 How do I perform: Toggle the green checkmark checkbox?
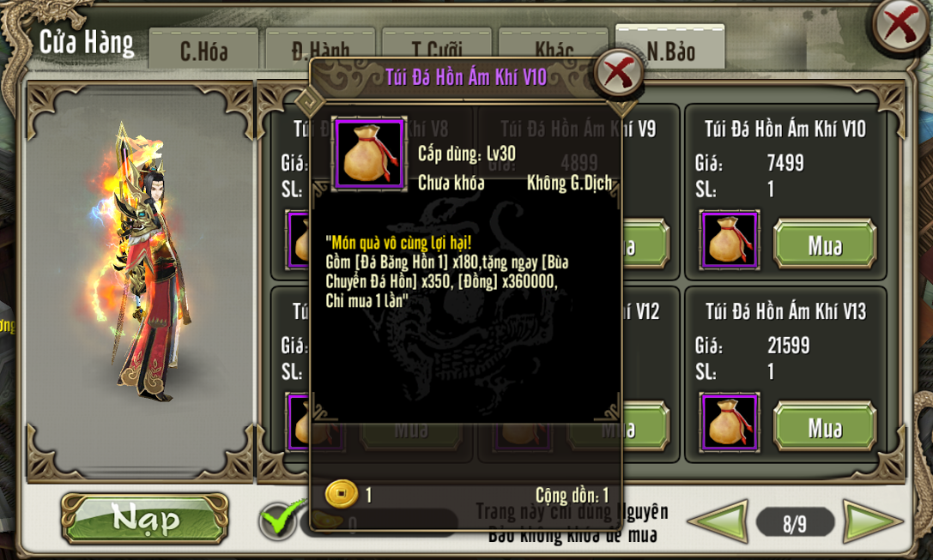point(278,521)
